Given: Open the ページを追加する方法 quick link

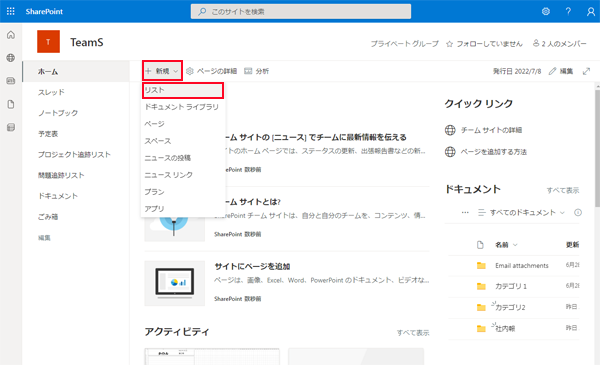Looking at the screenshot, I should pyautogui.click(x=494, y=152).
